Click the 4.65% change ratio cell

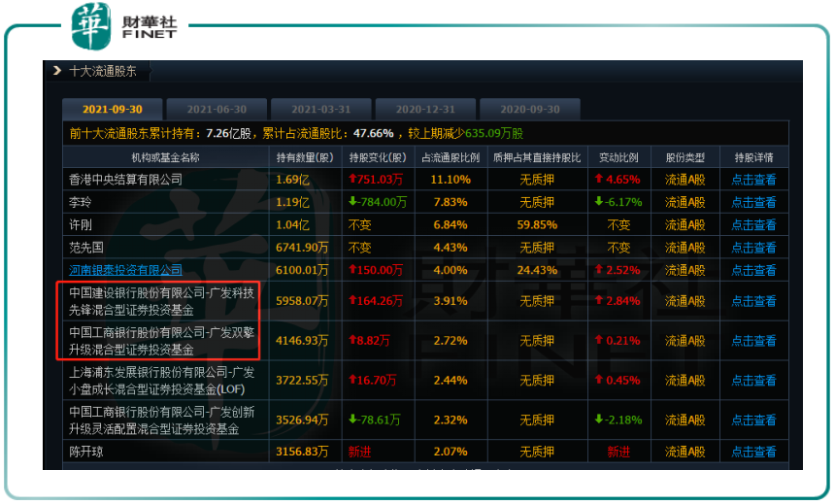618,180
